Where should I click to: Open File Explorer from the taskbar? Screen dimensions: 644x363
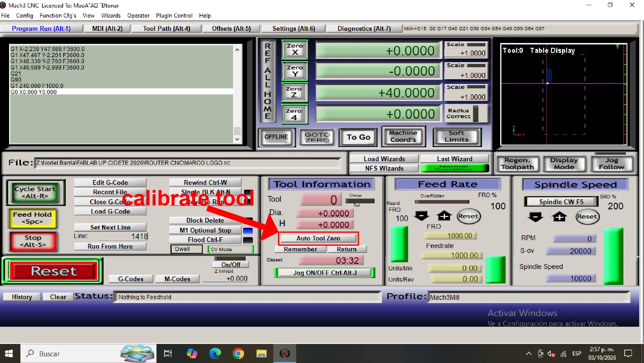pos(261,353)
